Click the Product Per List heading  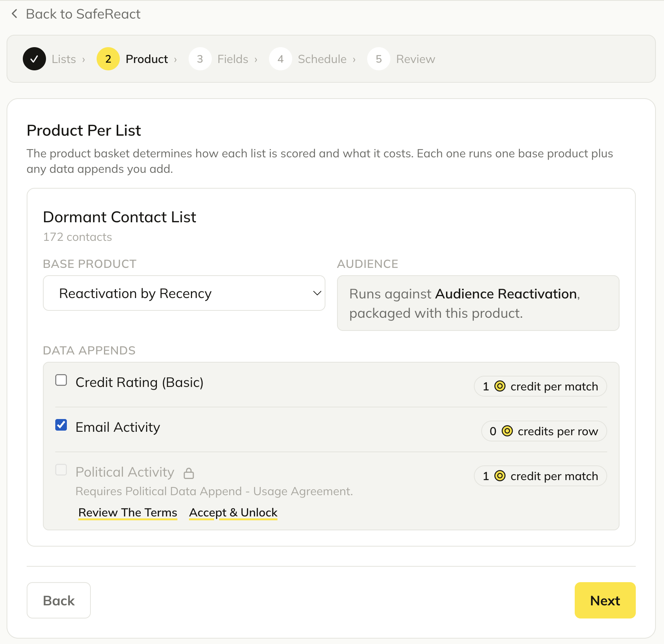(84, 131)
